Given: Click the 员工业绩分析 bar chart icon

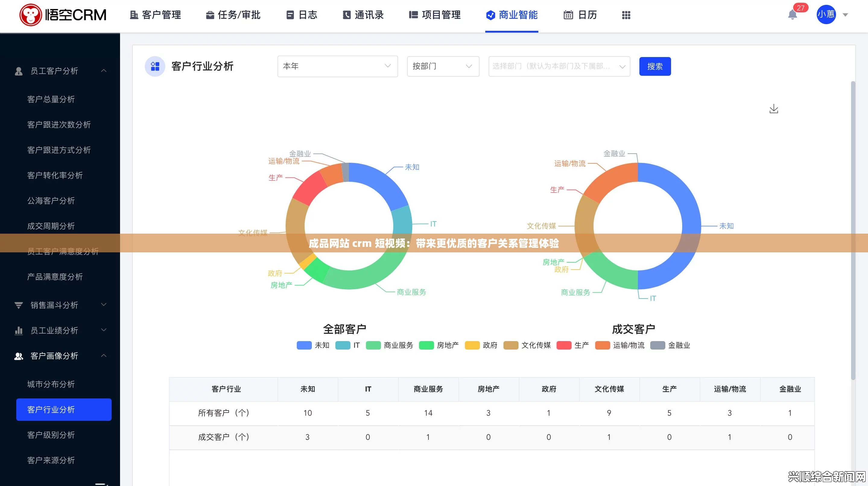Looking at the screenshot, I should pos(19,331).
